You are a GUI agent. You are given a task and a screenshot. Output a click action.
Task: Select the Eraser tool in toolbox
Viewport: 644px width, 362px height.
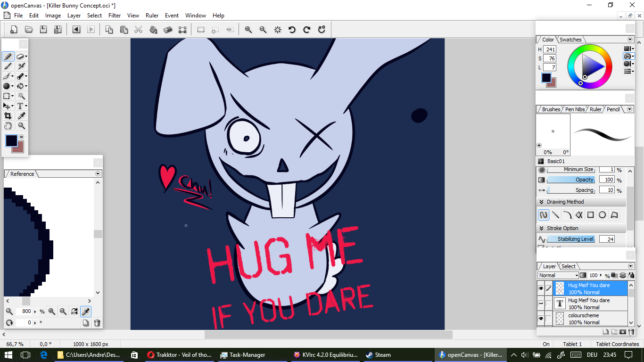click(x=20, y=57)
